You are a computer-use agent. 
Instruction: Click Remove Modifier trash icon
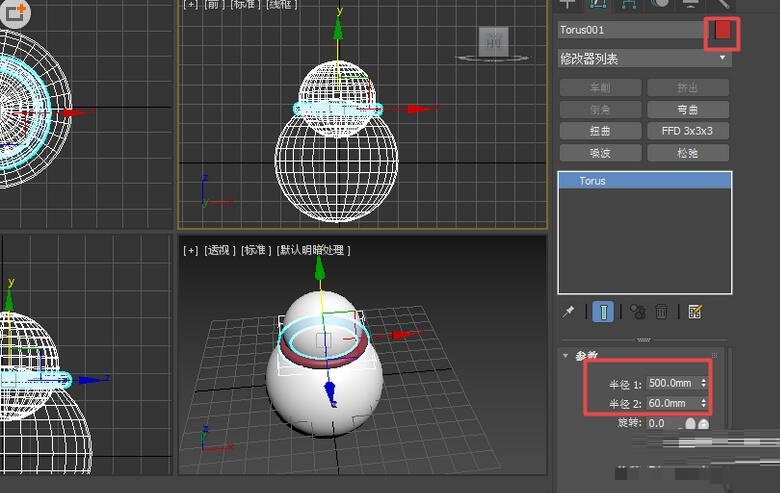click(x=661, y=312)
